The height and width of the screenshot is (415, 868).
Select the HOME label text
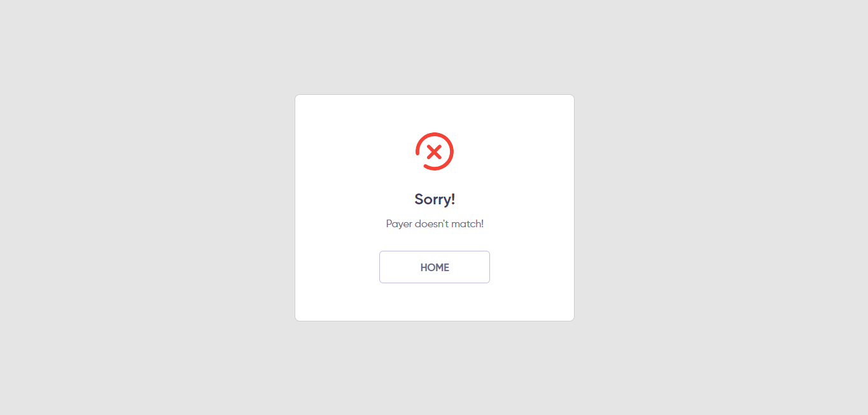pos(435,267)
